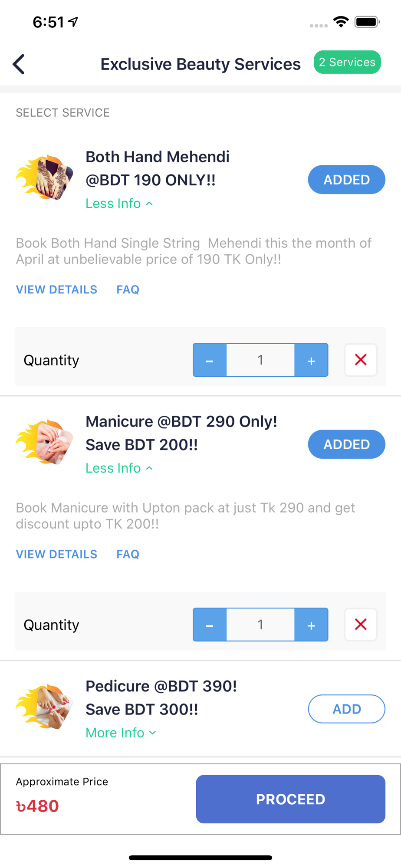Open FAQ for Mehendi service
Image resolution: width=401 pixels, height=868 pixels.
click(128, 289)
